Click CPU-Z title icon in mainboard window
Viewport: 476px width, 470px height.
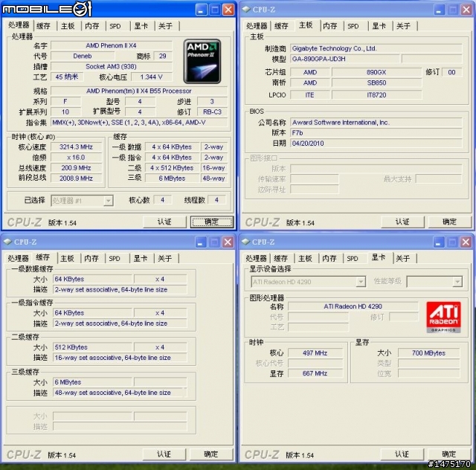point(246,10)
